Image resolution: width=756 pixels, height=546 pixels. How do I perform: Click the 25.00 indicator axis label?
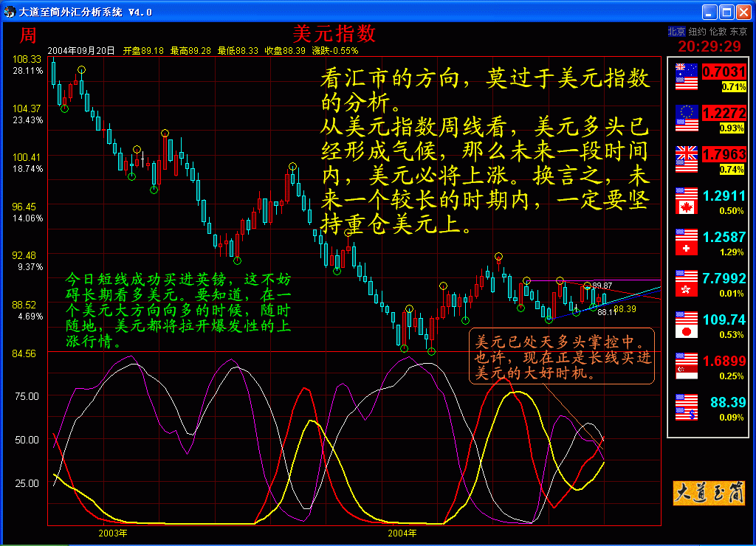(27, 483)
